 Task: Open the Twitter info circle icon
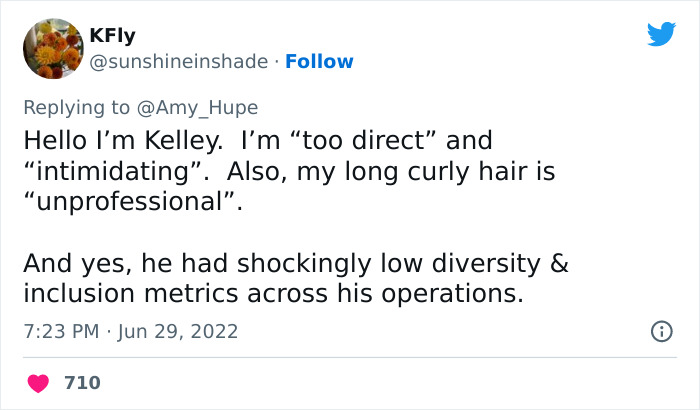661,331
